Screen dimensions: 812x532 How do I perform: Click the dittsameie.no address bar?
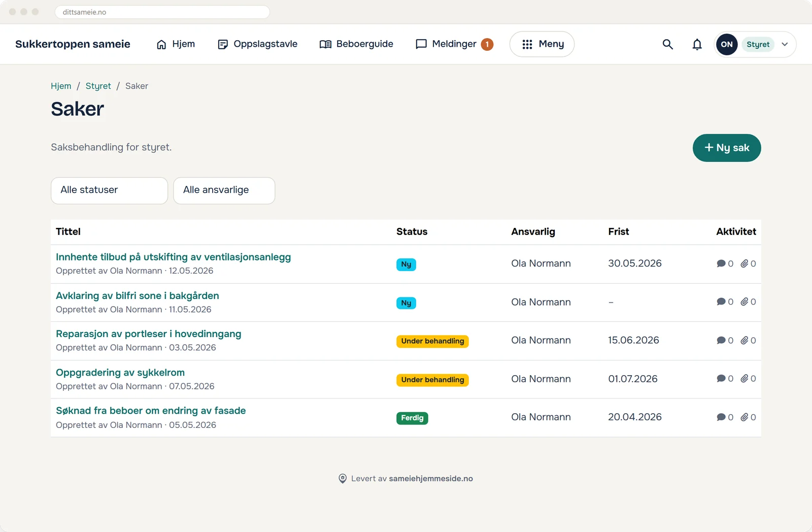point(162,12)
